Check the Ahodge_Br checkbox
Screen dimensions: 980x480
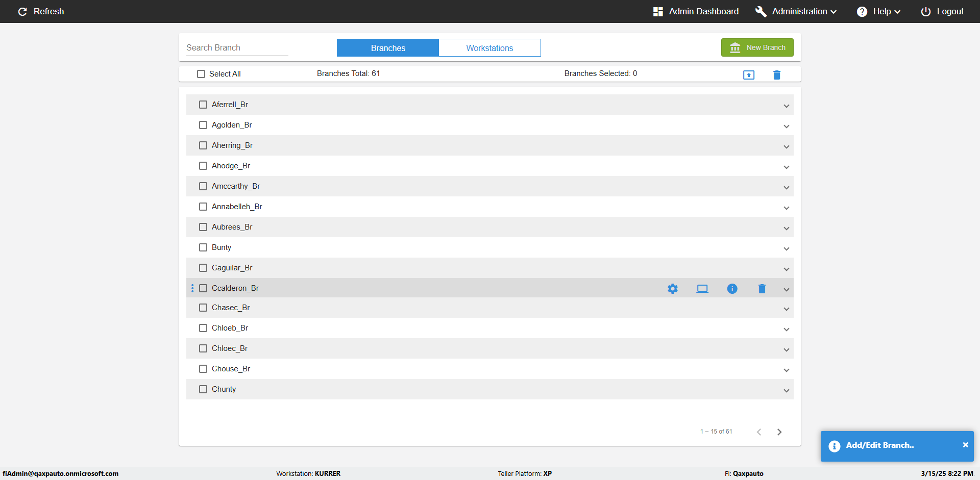click(x=203, y=166)
